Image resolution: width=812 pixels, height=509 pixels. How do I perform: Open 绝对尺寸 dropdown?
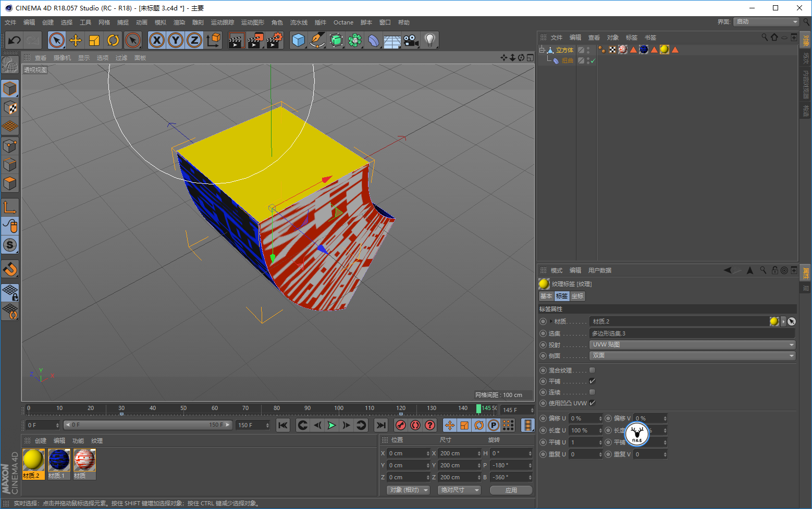(459, 490)
